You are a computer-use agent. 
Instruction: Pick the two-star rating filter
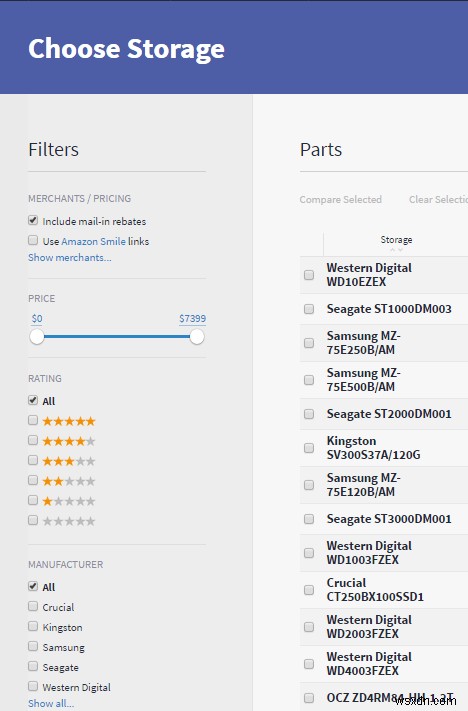pos(33,480)
